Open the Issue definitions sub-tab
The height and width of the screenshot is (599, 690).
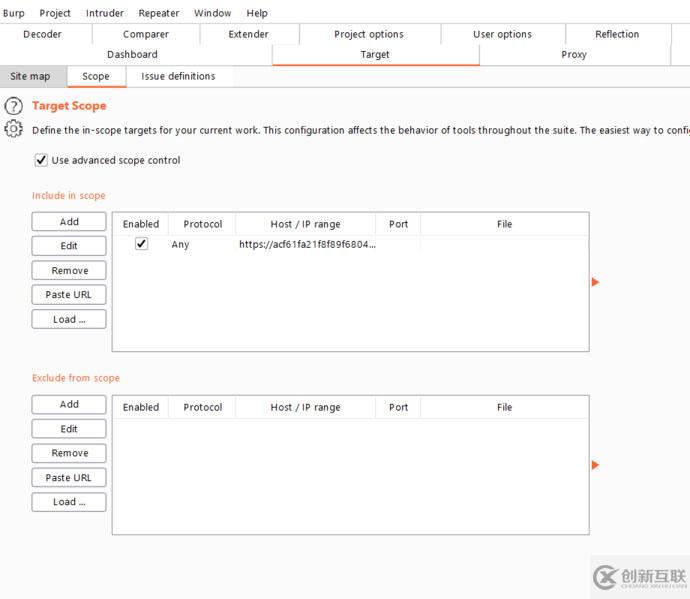178,77
